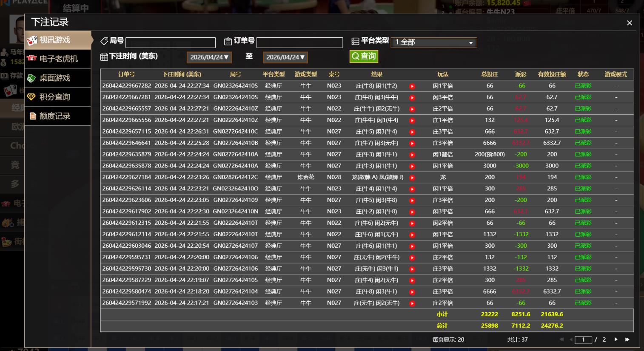
Task: Focus the 局号 input field
Action: pos(171,42)
